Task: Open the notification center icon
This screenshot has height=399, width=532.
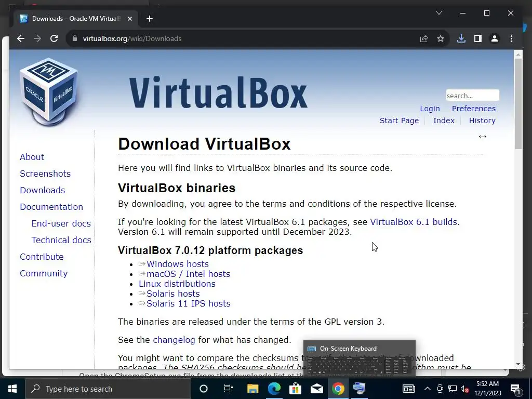Action: click(516, 390)
